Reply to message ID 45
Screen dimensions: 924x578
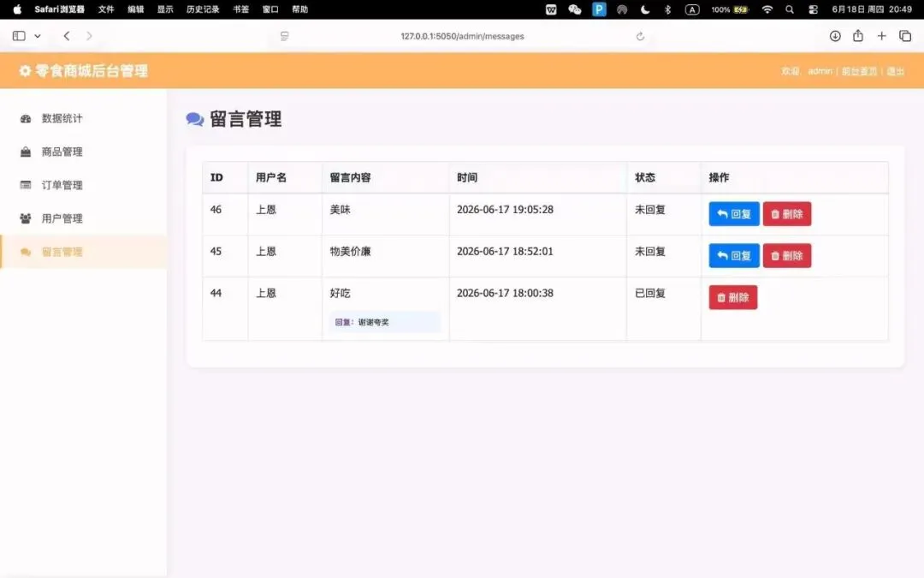[734, 256]
